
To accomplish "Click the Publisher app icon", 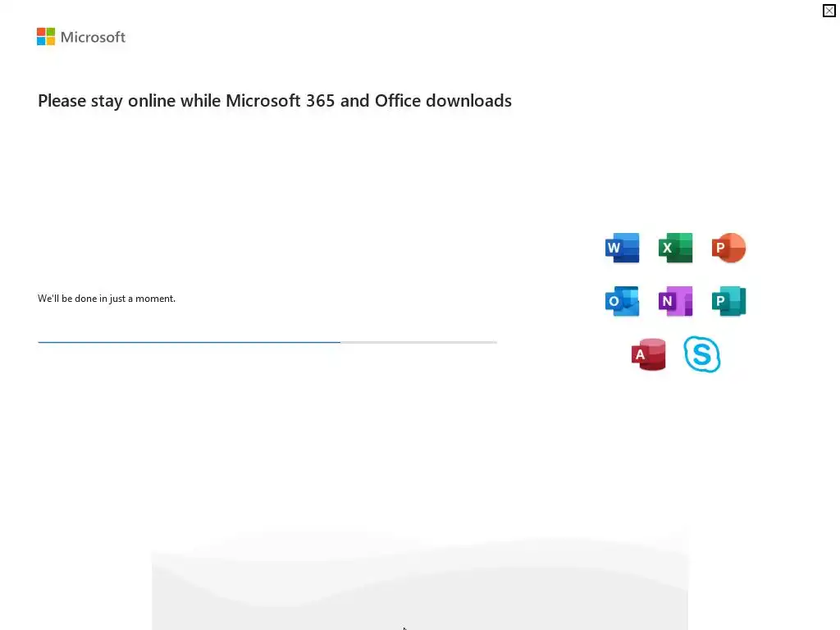I will (728, 301).
